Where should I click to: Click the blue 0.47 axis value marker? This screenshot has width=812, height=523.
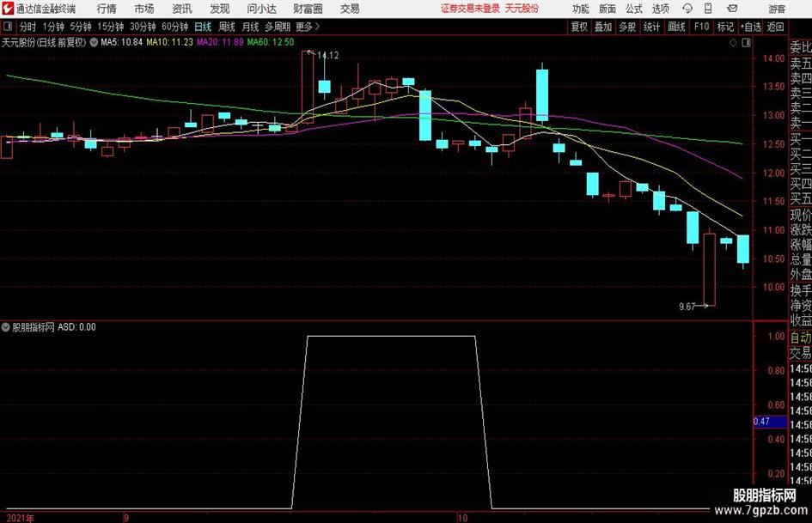pyautogui.click(x=770, y=422)
